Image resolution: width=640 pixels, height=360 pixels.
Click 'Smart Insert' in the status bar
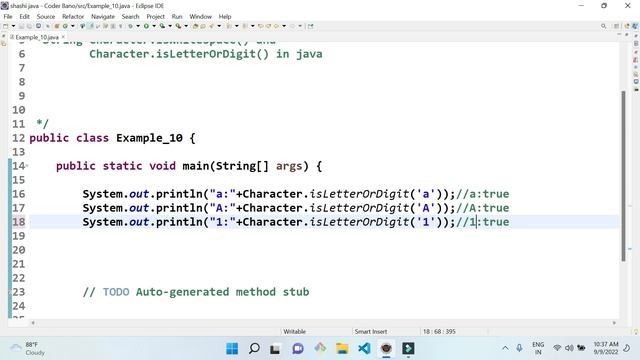371,331
